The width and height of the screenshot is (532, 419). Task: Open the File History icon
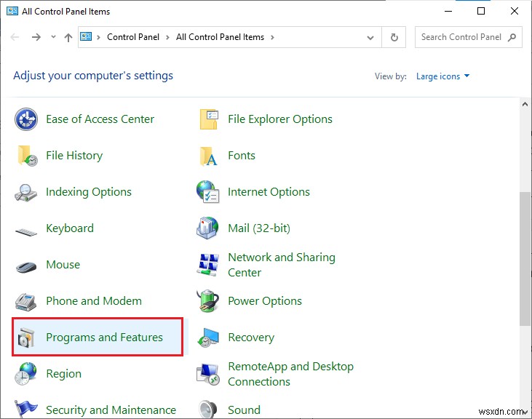pyautogui.click(x=26, y=156)
